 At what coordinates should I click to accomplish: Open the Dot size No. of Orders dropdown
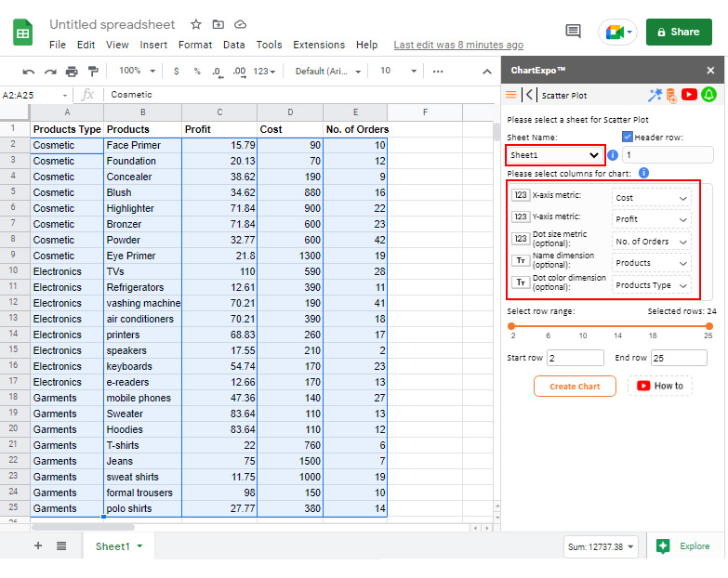[x=651, y=242]
